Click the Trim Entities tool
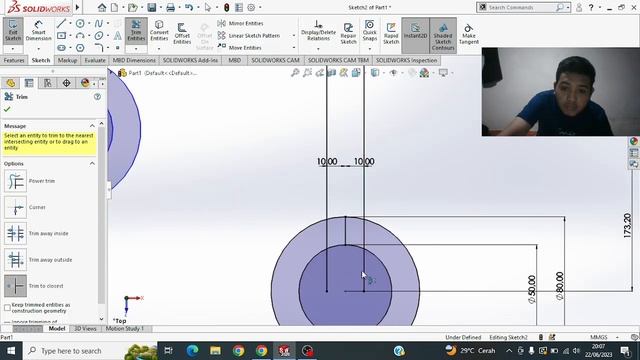640x360 pixels. click(x=136, y=31)
